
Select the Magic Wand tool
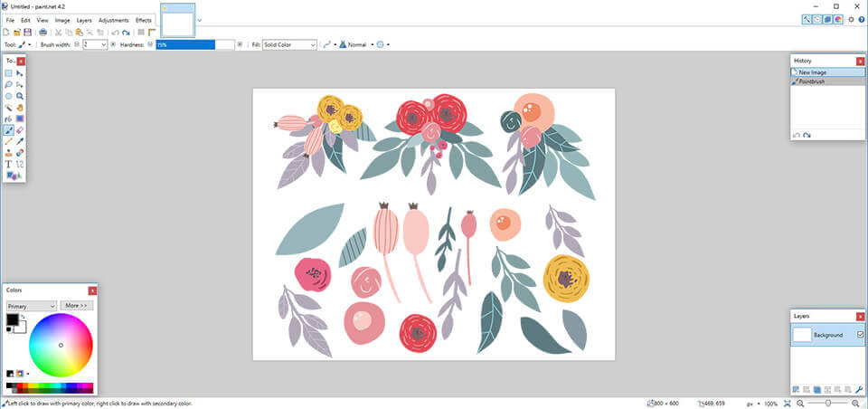[x=8, y=107]
